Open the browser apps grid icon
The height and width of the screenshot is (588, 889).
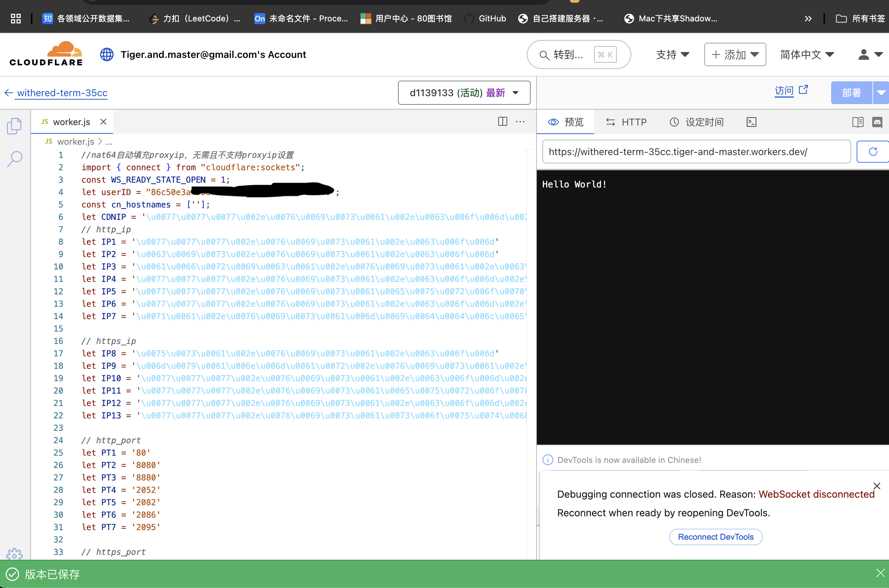point(16,18)
